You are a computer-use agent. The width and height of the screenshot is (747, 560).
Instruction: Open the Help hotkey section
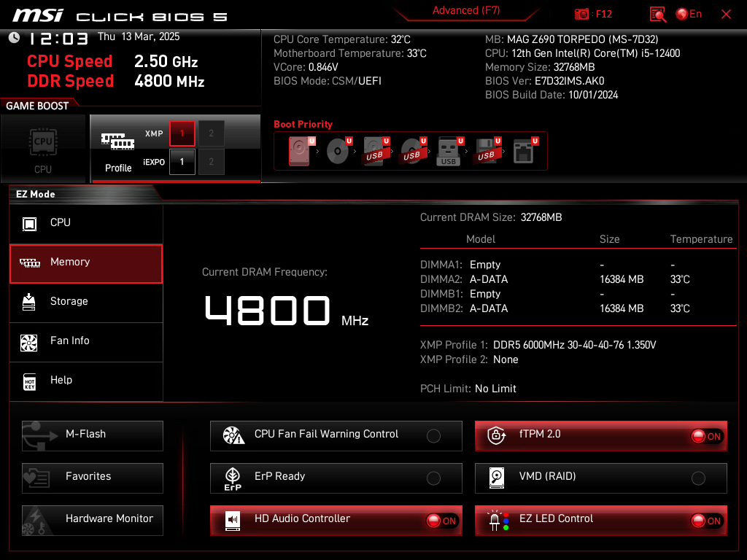(86, 381)
